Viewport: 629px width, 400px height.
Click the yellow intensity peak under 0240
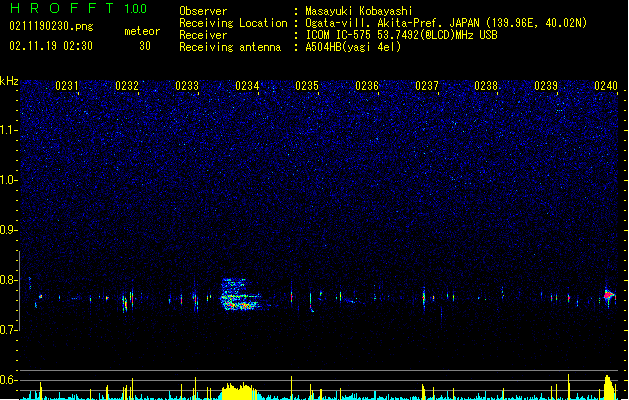609,387
